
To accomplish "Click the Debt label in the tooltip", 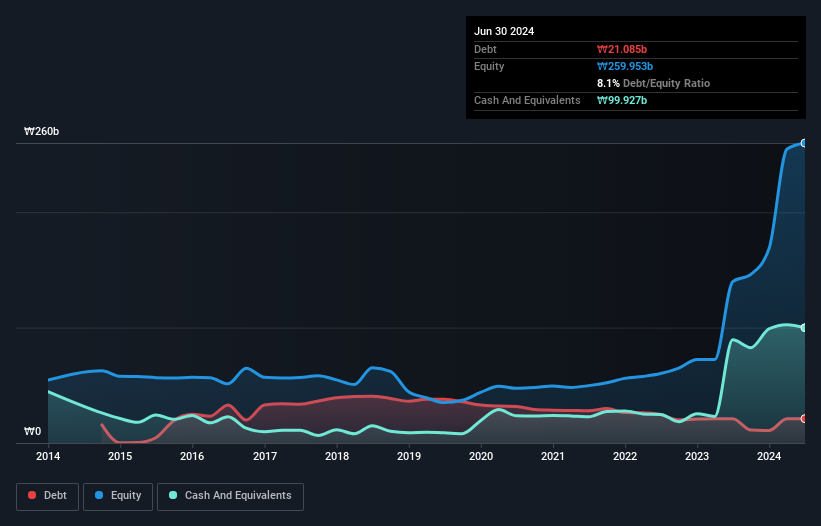I will pos(485,49).
